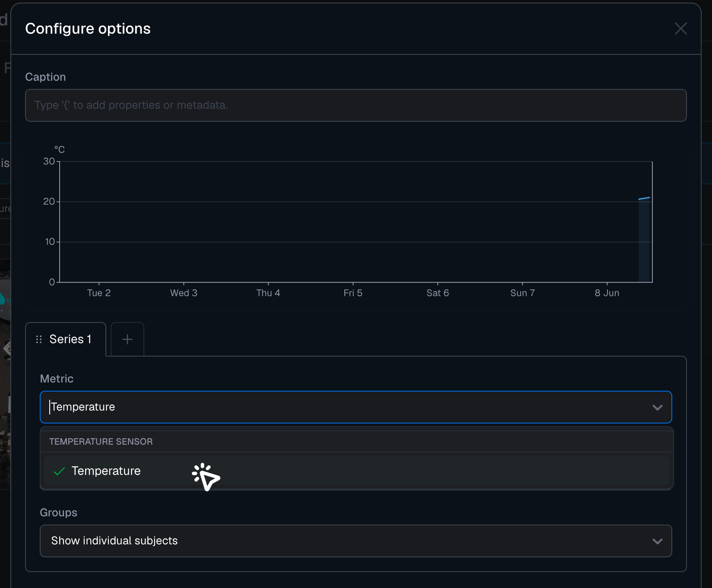712x588 pixels.
Task: Click the TEMPERATURE SENSOR group header
Action: click(x=101, y=442)
